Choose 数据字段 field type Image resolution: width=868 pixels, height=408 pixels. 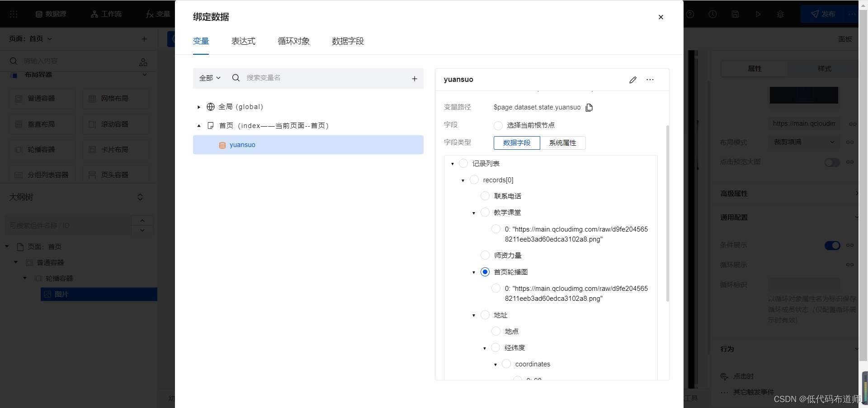(x=517, y=143)
